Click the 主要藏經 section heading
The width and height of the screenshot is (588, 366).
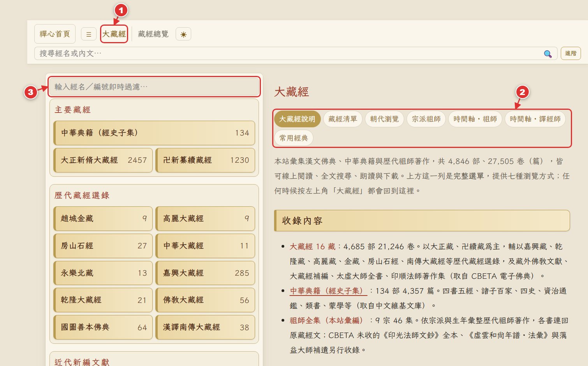(x=72, y=110)
